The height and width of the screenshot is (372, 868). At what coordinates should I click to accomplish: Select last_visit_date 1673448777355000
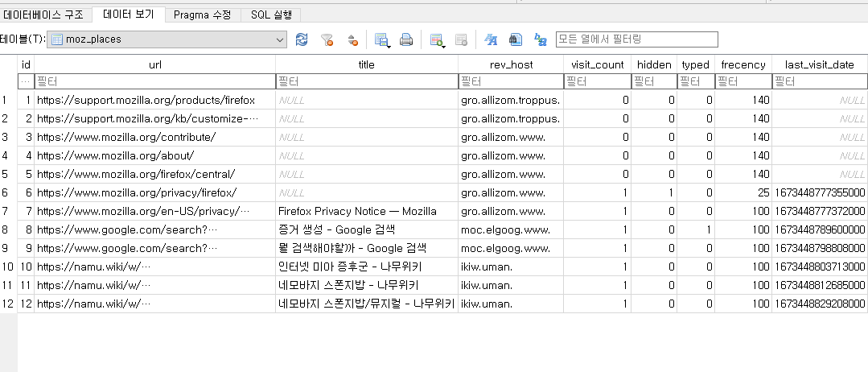pos(820,193)
